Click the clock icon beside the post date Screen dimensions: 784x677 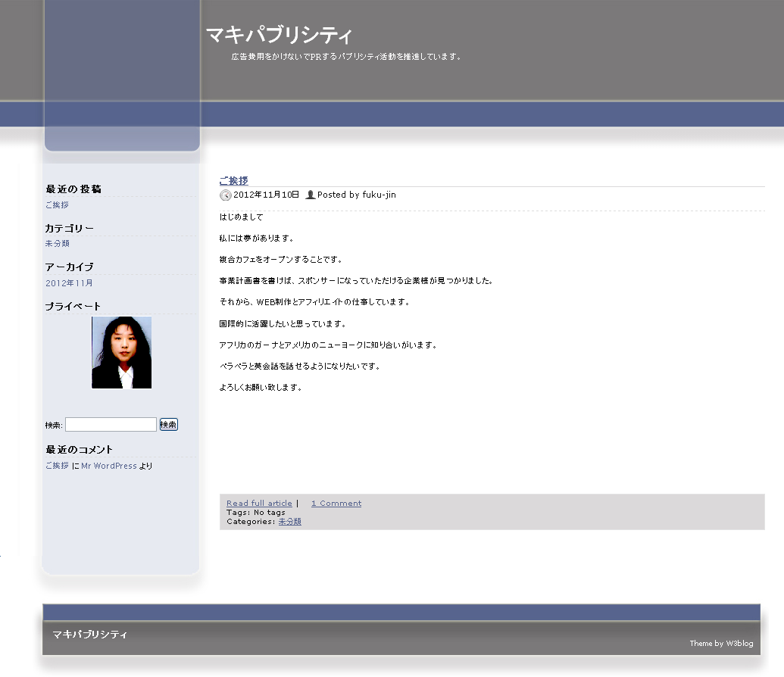point(225,195)
